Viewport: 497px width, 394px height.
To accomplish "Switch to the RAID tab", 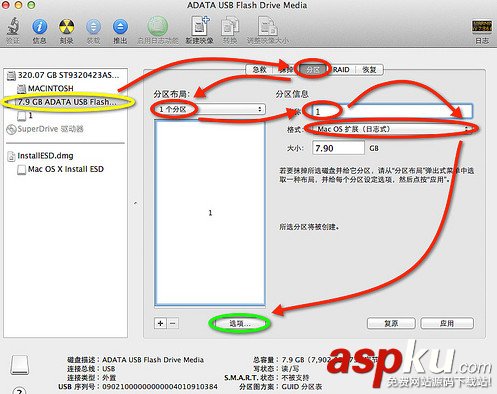I will tap(341, 70).
